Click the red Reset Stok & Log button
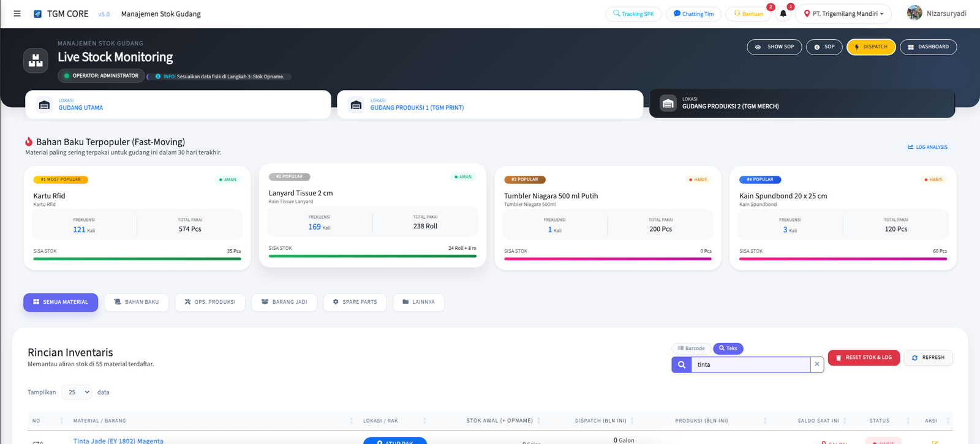980x444 pixels. click(x=864, y=358)
